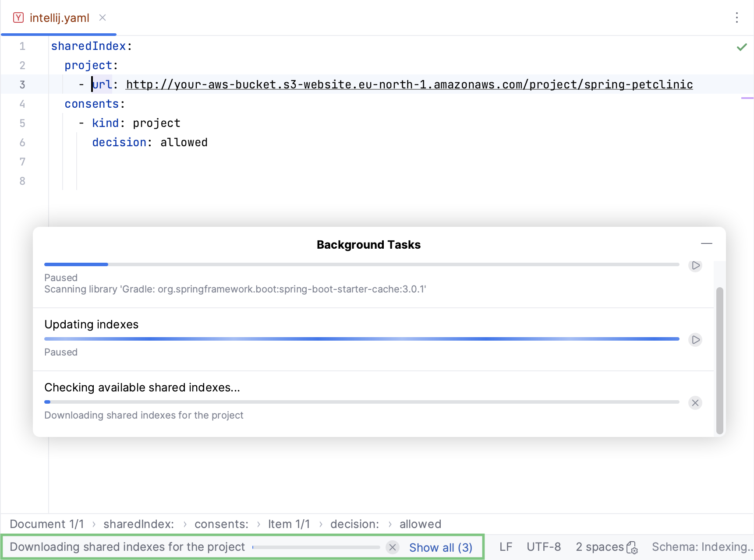Screen dimensions: 754x560
Task: Click the Updating indexes progress bar
Action: tap(362, 339)
